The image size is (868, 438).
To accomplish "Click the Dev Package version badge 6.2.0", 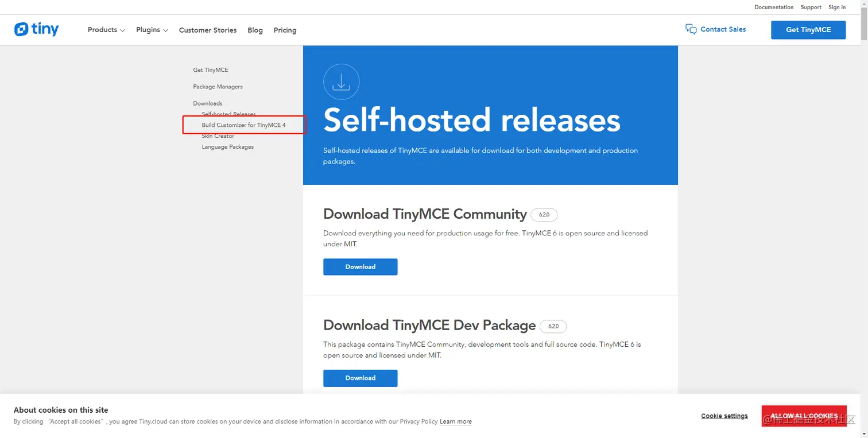I will click(553, 326).
